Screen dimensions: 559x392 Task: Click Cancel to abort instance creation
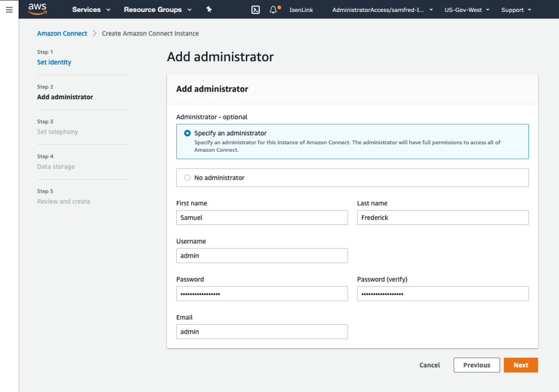tap(429, 365)
